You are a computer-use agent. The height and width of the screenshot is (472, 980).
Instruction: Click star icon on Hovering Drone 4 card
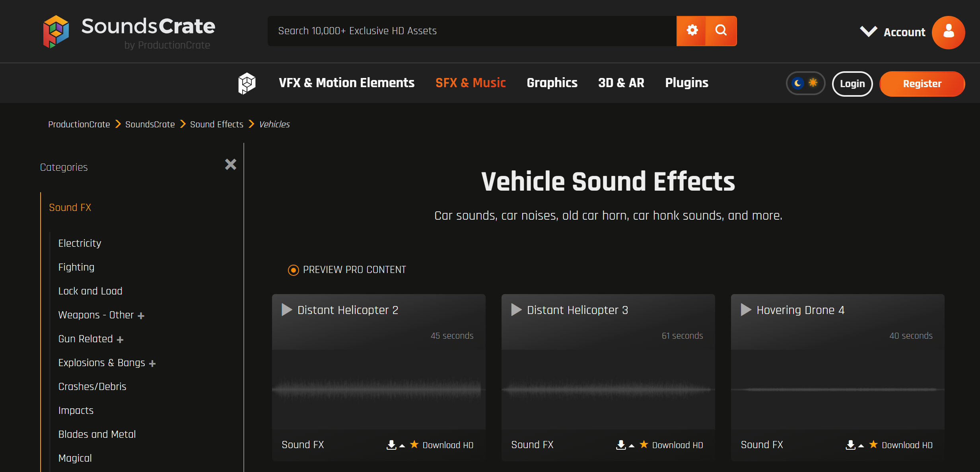click(x=873, y=444)
